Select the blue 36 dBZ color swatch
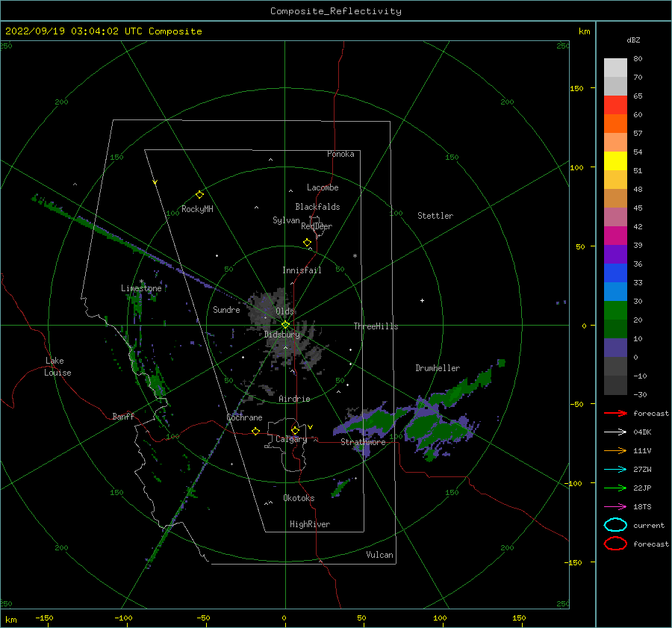Viewport: 672px width, 628px height. (x=615, y=273)
